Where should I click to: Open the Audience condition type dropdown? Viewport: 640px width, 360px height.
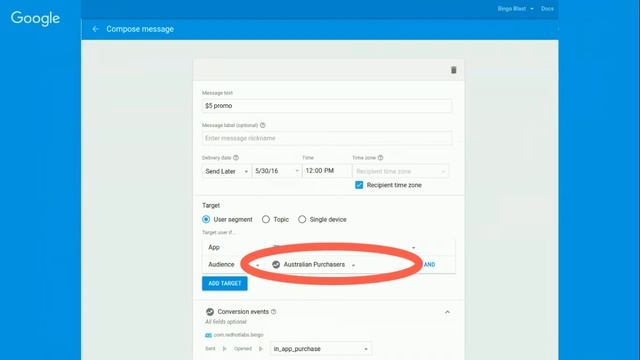coord(234,264)
